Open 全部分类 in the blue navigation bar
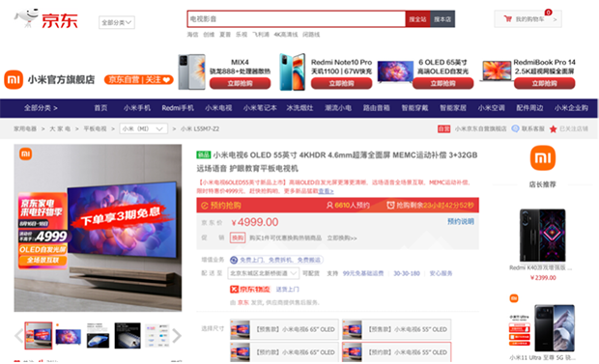 [41, 108]
